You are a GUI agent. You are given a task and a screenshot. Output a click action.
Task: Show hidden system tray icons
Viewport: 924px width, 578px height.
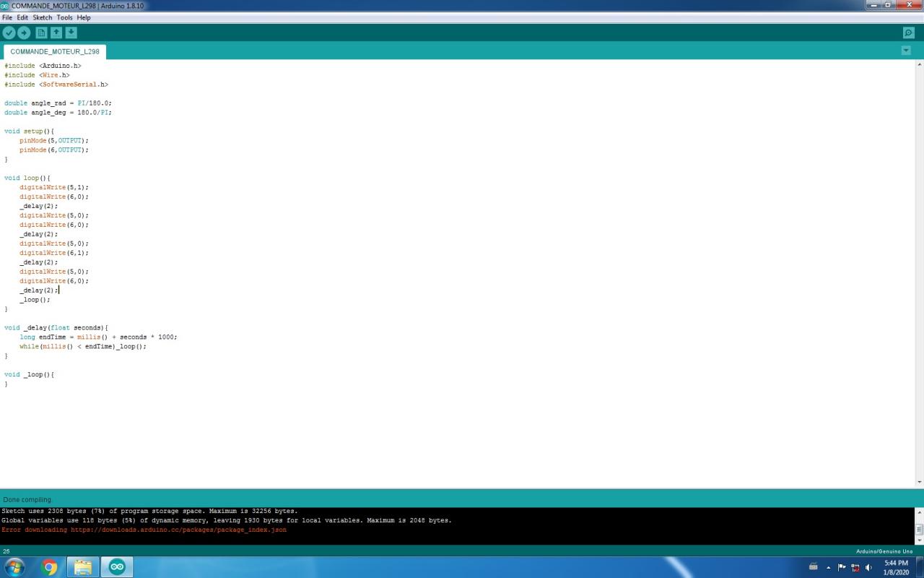click(x=828, y=567)
